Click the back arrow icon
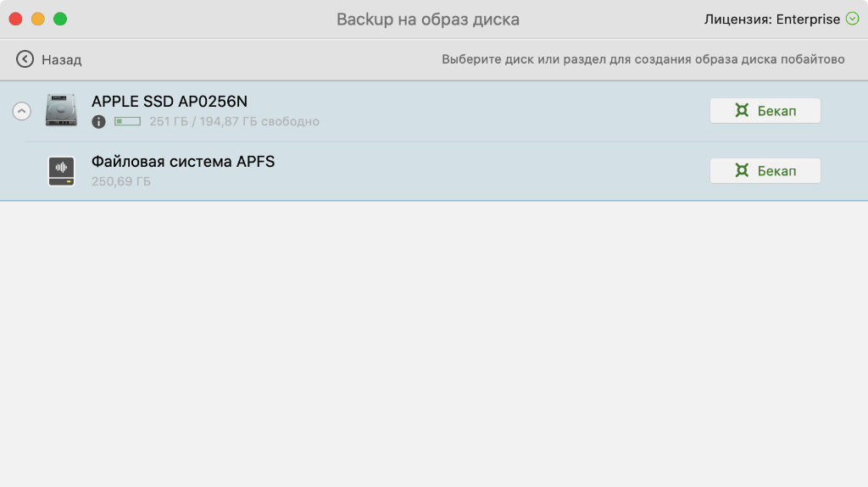 [25, 59]
